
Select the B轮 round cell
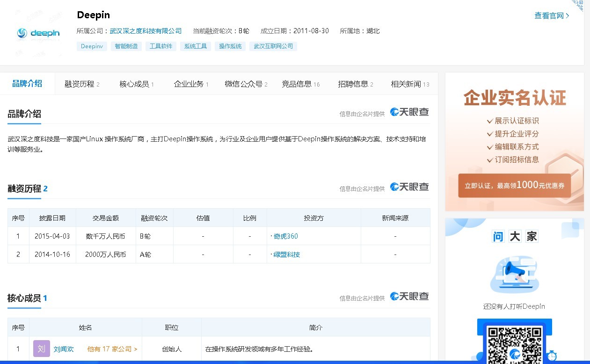pyautogui.click(x=154, y=236)
